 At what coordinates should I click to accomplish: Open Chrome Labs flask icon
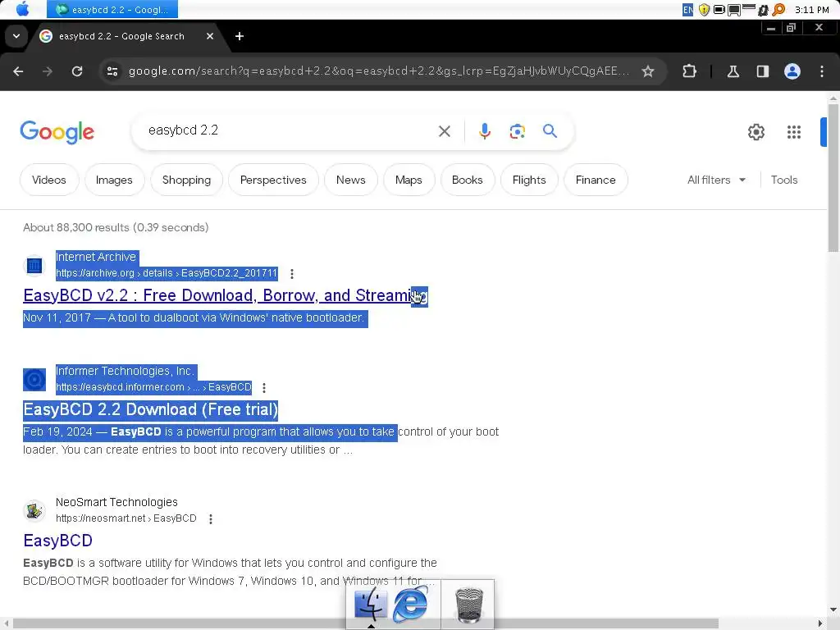coord(733,71)
